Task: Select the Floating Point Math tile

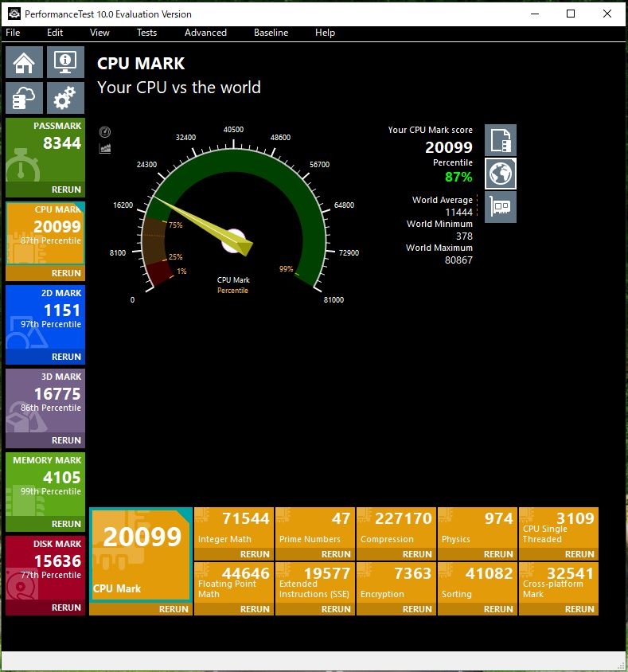Action: click(233, 583)
